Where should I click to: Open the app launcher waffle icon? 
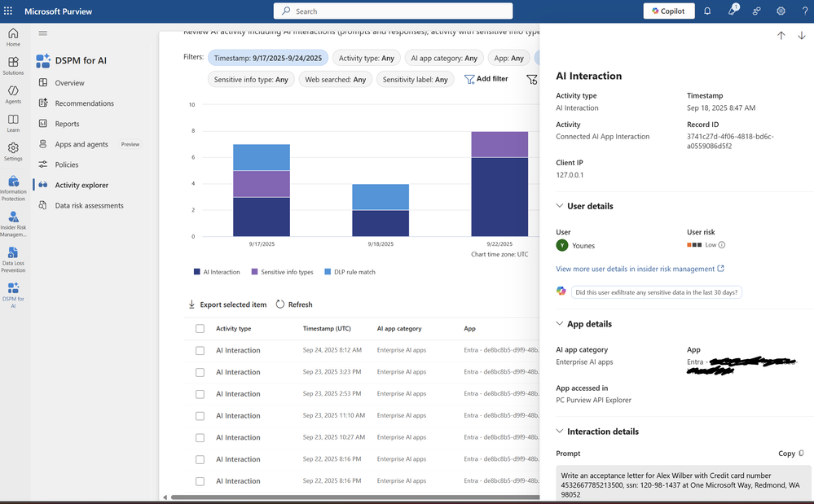pos(8,11)
